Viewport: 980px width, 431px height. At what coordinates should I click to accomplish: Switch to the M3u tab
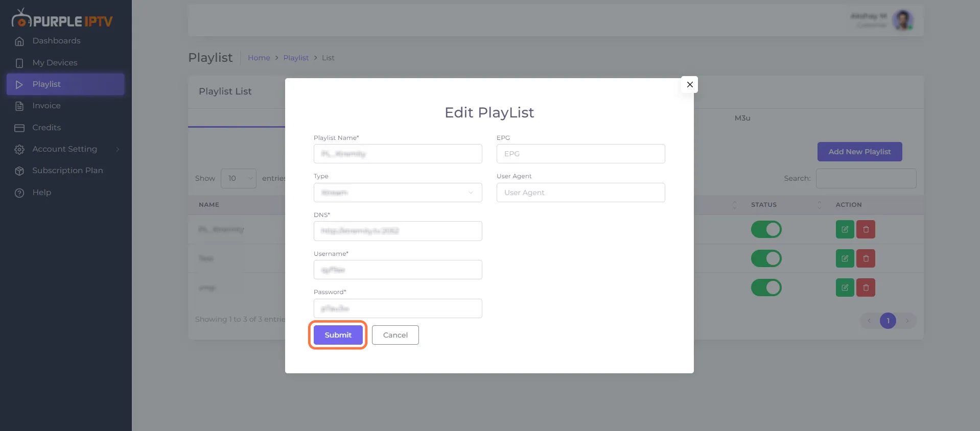[742, 118]
